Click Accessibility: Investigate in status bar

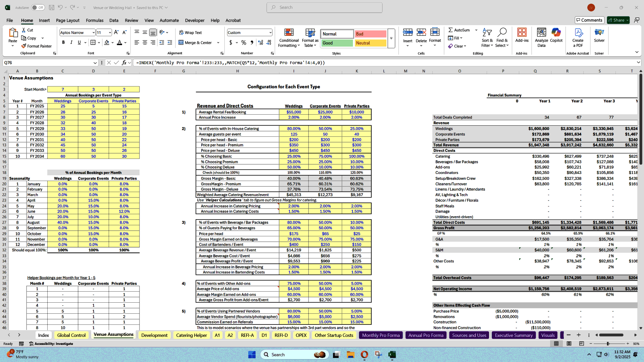[51, 344]
